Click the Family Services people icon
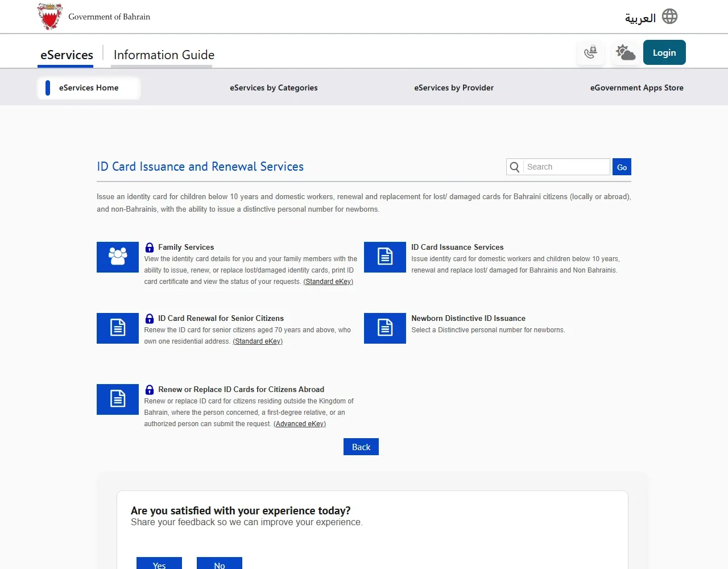 [118, 257]
